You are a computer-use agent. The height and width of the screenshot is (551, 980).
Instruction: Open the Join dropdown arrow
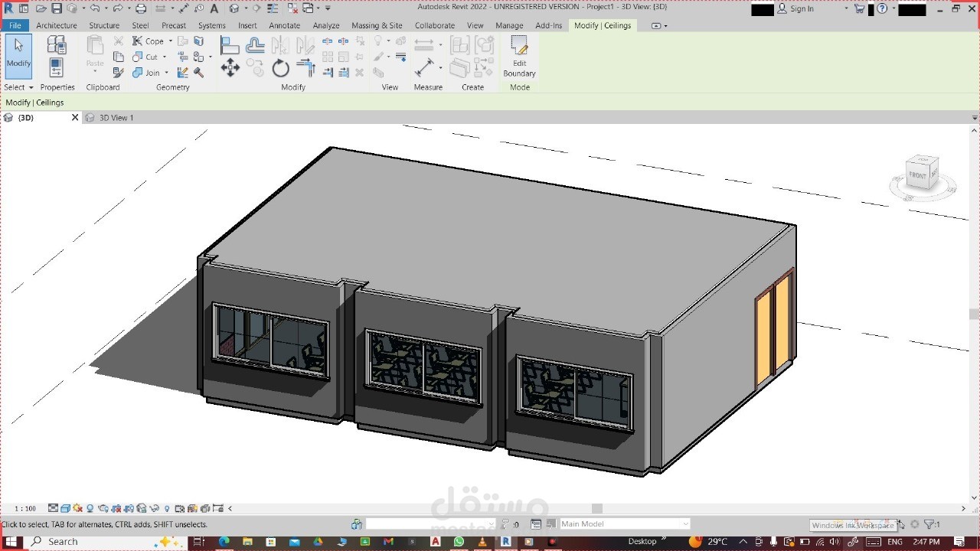(x=166, y=73)
